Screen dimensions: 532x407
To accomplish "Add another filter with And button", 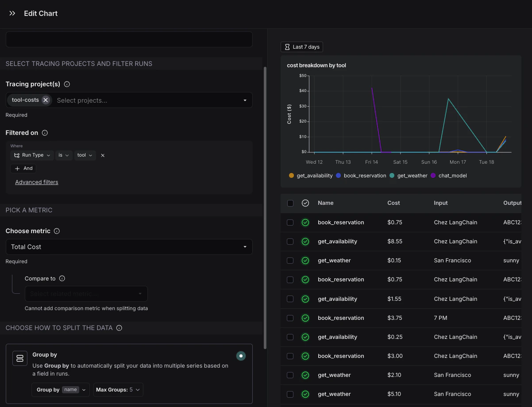I will pyautogui.click(x=24, y=169).
